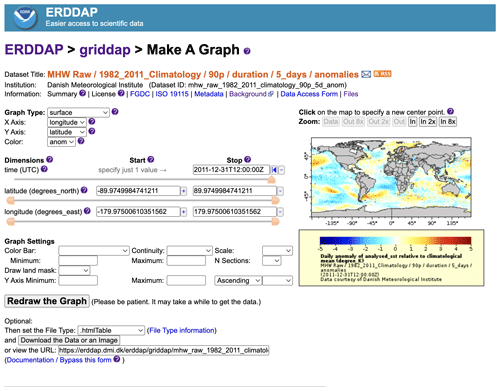The image size is (500, 391).
Task: Click Zoom In button
Action: (x=412, y=122)
